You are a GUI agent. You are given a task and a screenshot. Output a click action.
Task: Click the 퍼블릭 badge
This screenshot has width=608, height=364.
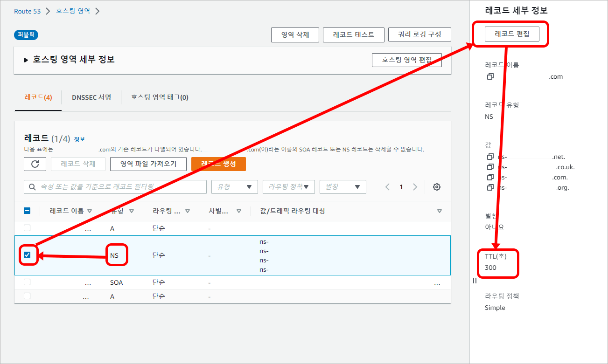tap(26, 34)
